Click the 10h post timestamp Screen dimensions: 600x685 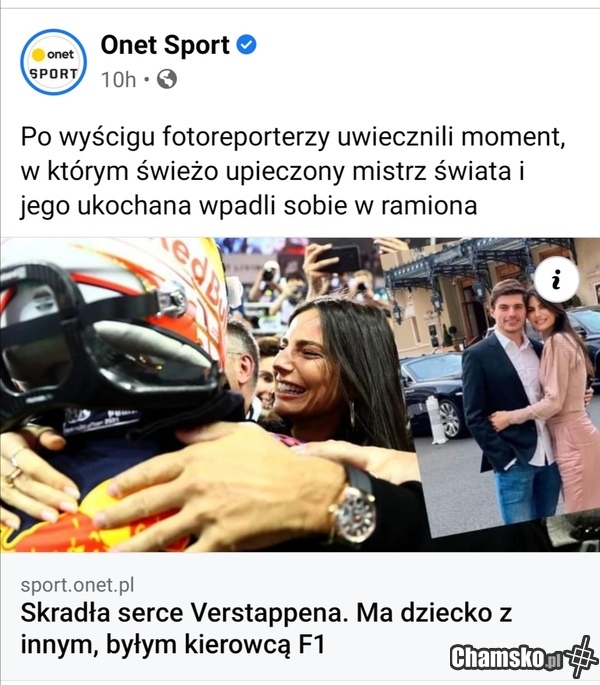[118, 80]
